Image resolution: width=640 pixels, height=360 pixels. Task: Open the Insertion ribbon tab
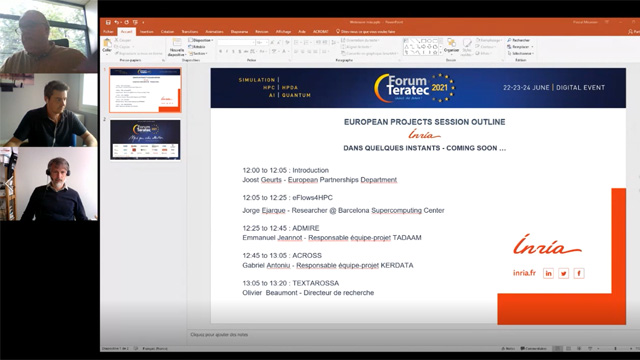(147, 31)
